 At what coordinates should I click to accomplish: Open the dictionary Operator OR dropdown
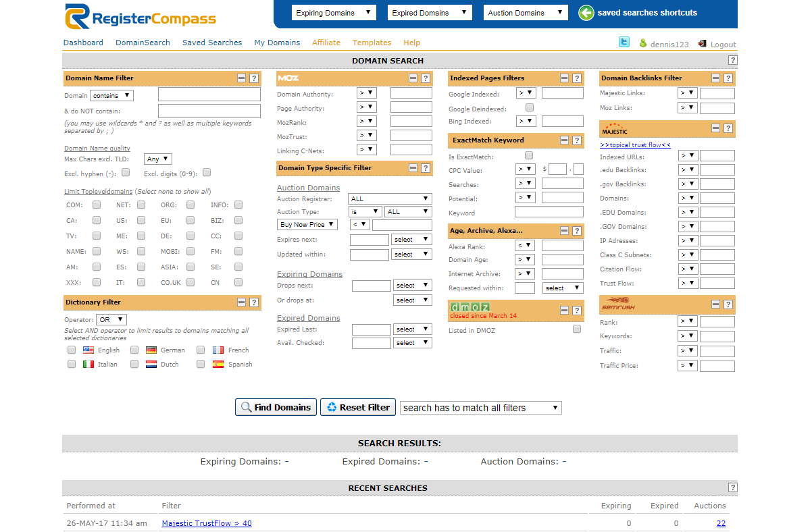pos(111,319)
